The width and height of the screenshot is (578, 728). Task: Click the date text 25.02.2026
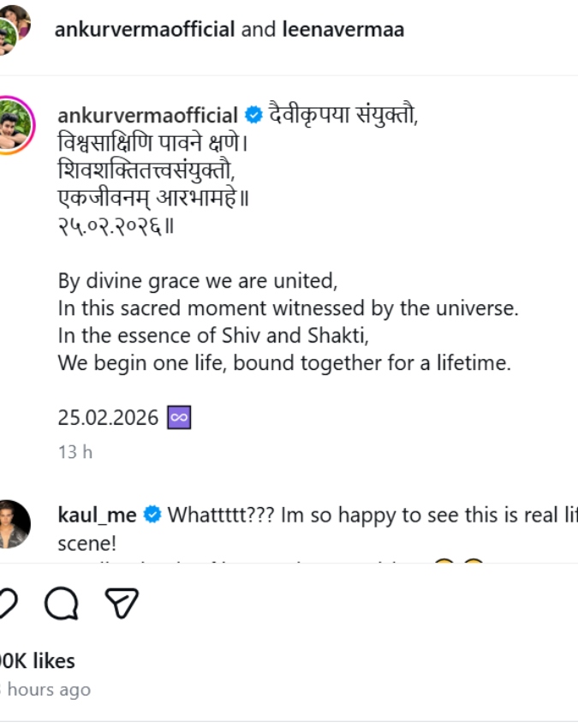tap(108, 417)
